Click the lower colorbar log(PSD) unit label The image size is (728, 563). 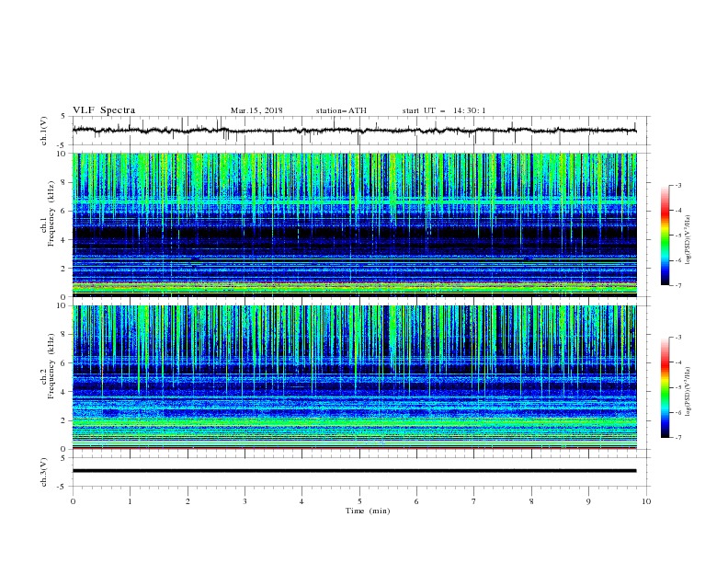click(x=688, y=392)
